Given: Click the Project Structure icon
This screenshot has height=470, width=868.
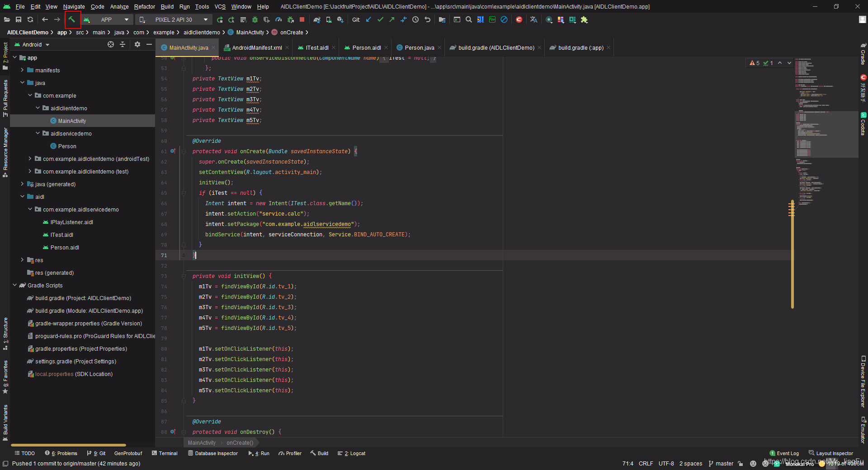Looking at the screenshot, I should 442,19.
